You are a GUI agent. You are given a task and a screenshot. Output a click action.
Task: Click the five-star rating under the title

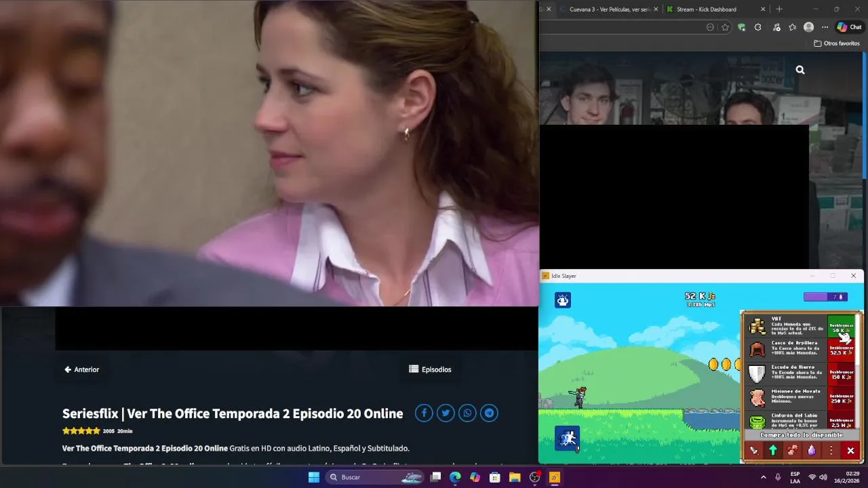click(x=81, y=431)
